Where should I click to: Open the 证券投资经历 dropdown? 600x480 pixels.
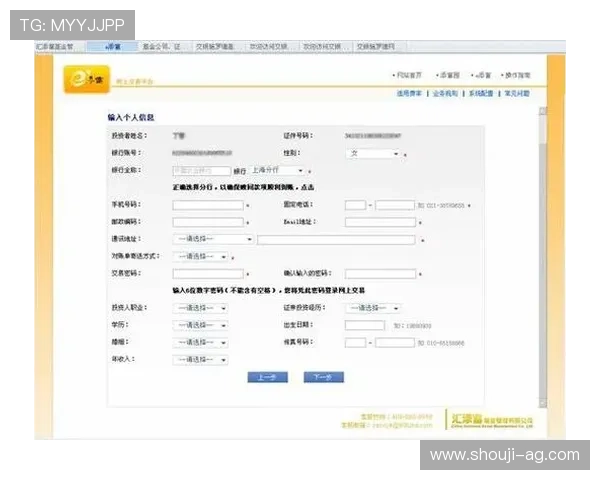tap(373, 308)
